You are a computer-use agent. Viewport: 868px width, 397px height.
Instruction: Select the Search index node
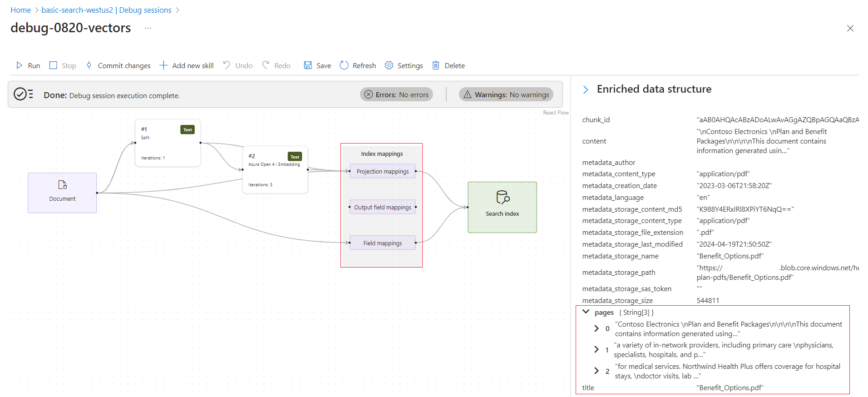coord(502,207)
